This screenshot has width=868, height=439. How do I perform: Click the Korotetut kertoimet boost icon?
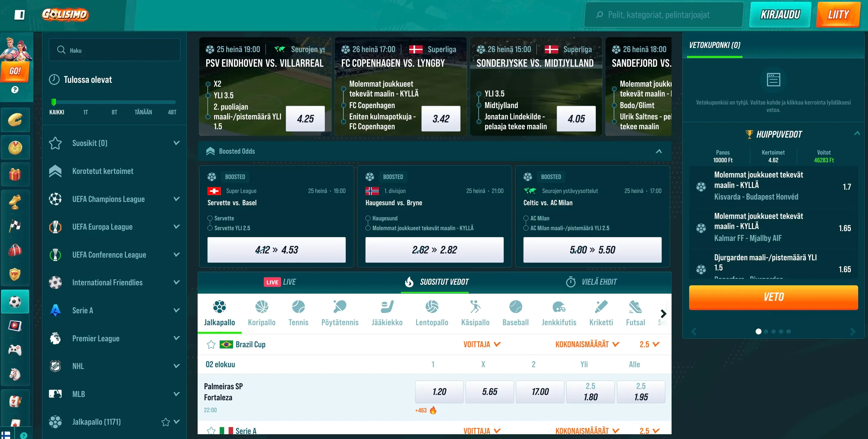click(55, 171)
